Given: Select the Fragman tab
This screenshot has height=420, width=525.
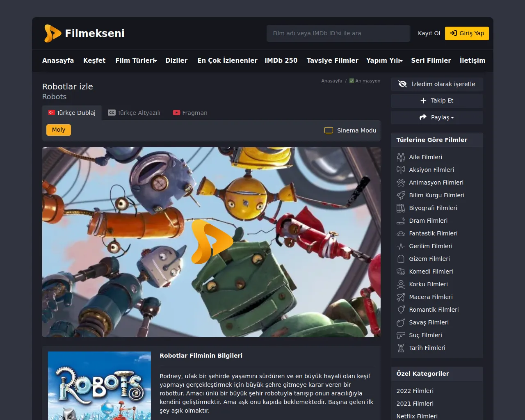Looking at the screenshot, I should (190, 113).
